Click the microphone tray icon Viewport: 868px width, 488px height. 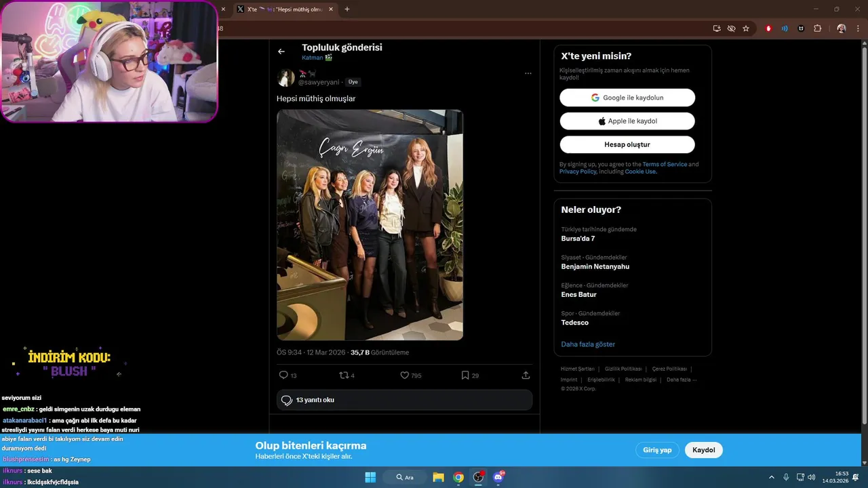[x=786, y=477]
